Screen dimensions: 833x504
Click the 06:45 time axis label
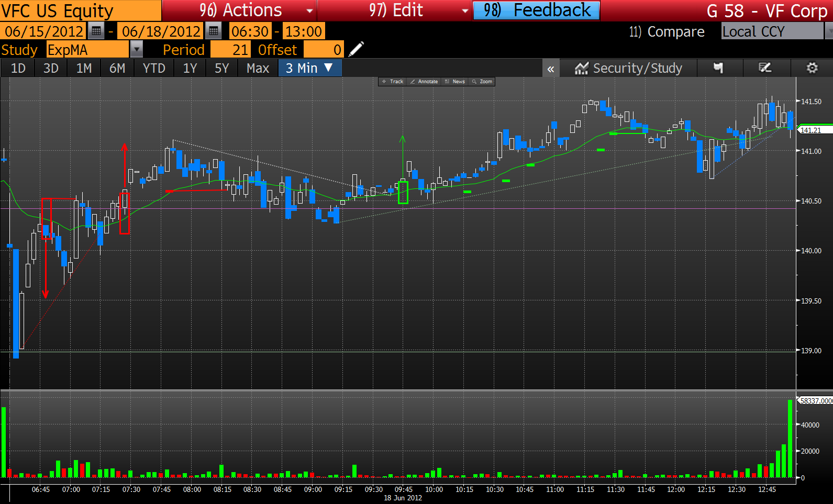point(41,489)
